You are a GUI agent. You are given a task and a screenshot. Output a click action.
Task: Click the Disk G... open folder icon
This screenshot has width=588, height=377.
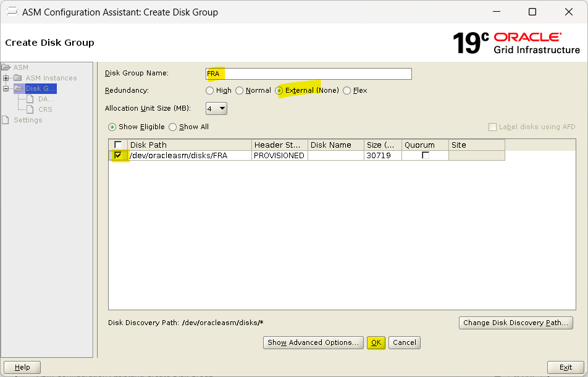(19, 88)
